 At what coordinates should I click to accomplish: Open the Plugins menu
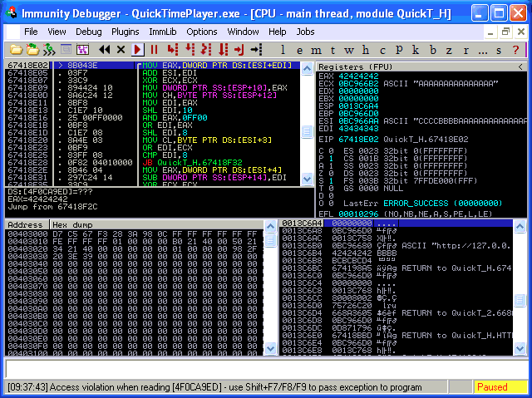(125, 32)
